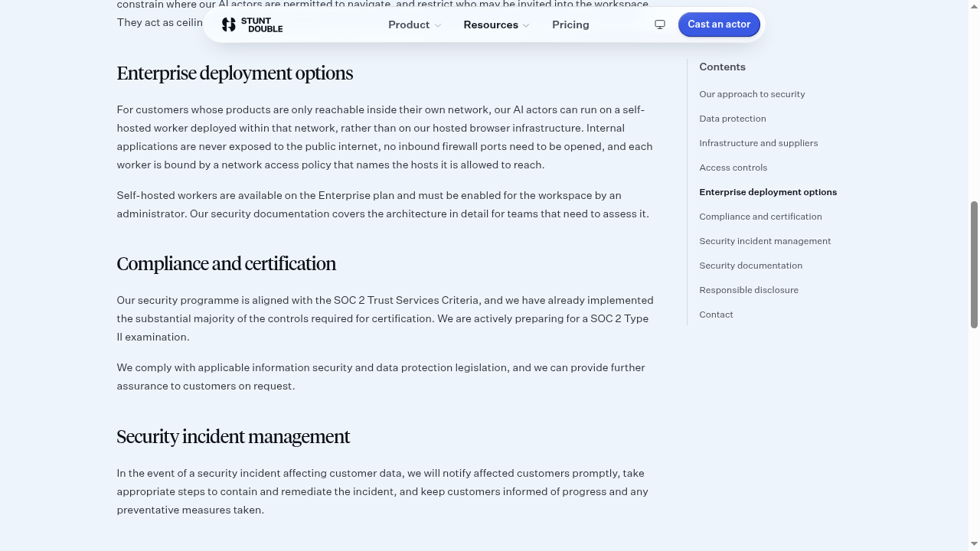
Task: Click the Security incident management heading
Action: pyautogui.click(x=234, y=437)
